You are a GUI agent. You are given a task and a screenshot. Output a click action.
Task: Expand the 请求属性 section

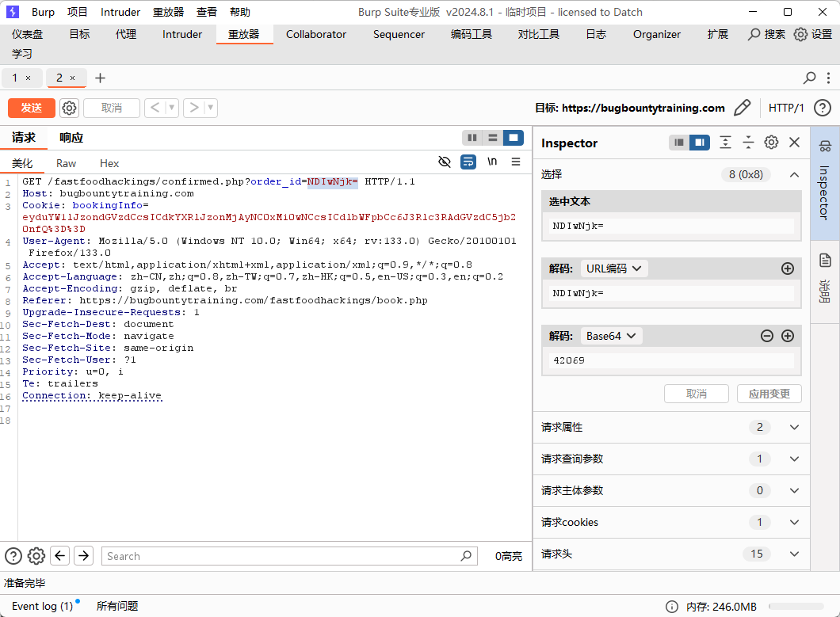pos(795,428)
